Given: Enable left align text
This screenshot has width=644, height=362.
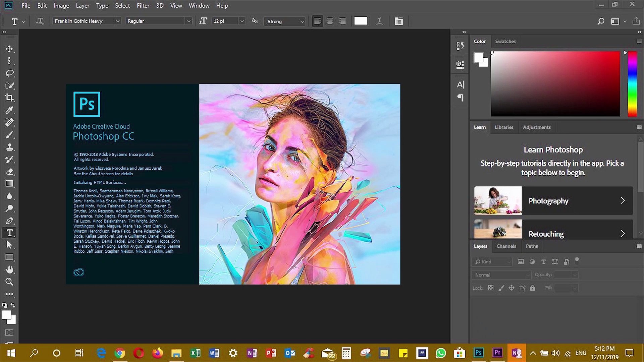Looking at the screenshot, I should [317, 21].
